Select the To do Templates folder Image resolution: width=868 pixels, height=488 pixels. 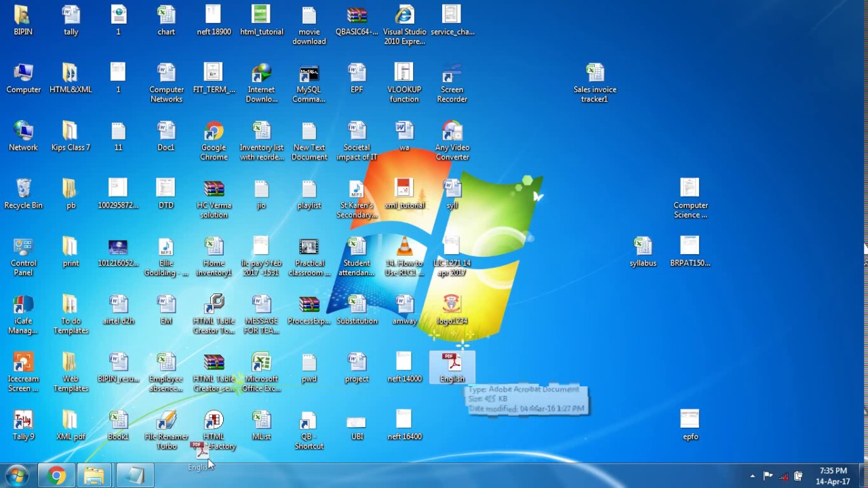[71, 304]
